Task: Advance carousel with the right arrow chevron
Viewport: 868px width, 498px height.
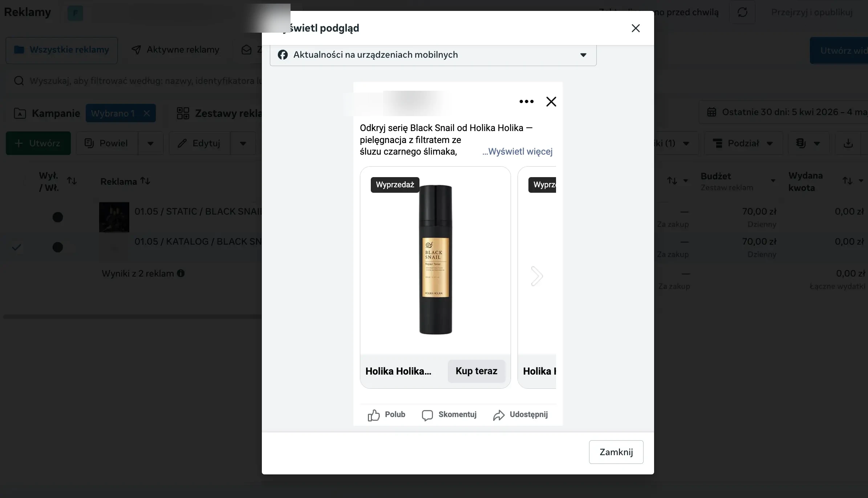Action: coord(536,276)
